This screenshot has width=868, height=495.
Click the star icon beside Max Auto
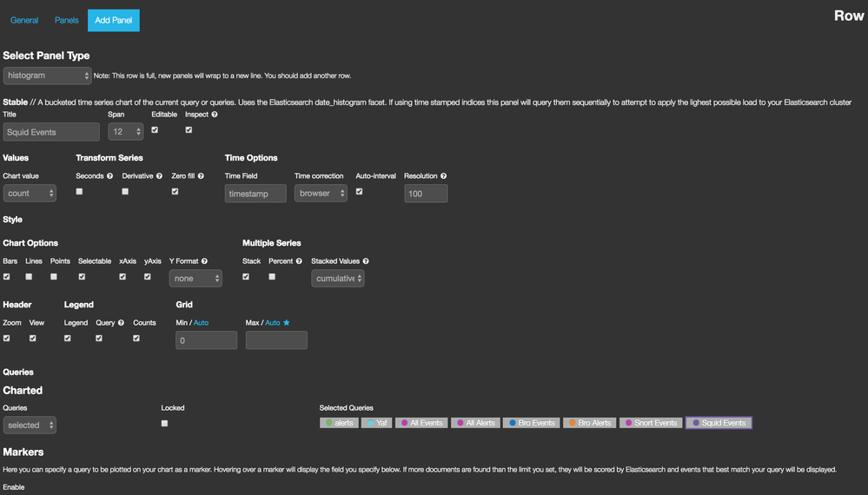coord(287,323)
